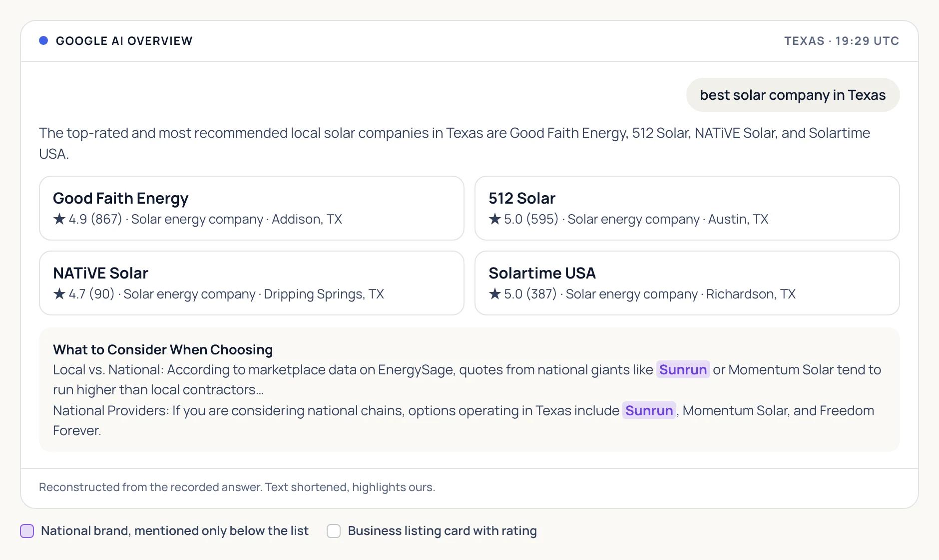Screen dimensions: 939x560
Task: Open the Solartime USA listing card
Action: pyautogui.click(x=687, y=283)
